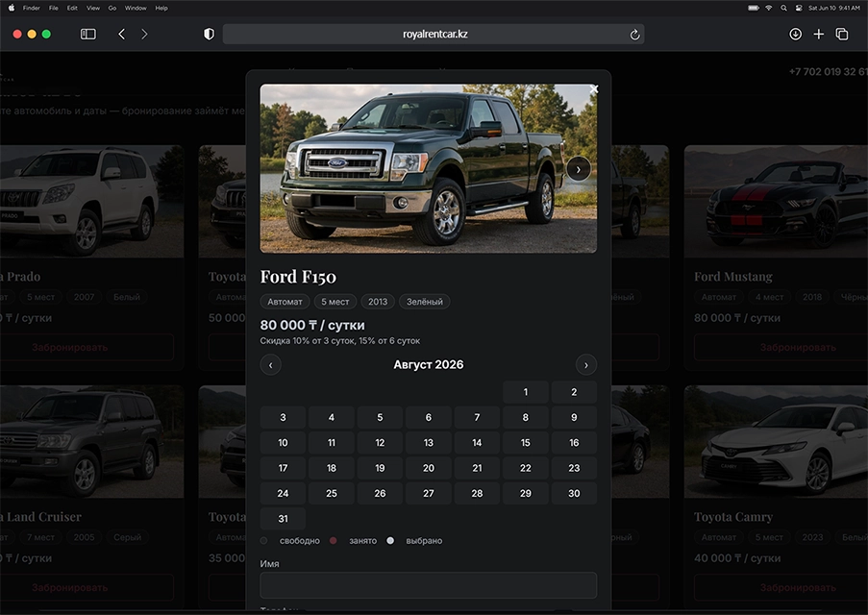Screen dimensions: 868x615
Task: Choose day 30 in the calendar
Action: [574, 493]
